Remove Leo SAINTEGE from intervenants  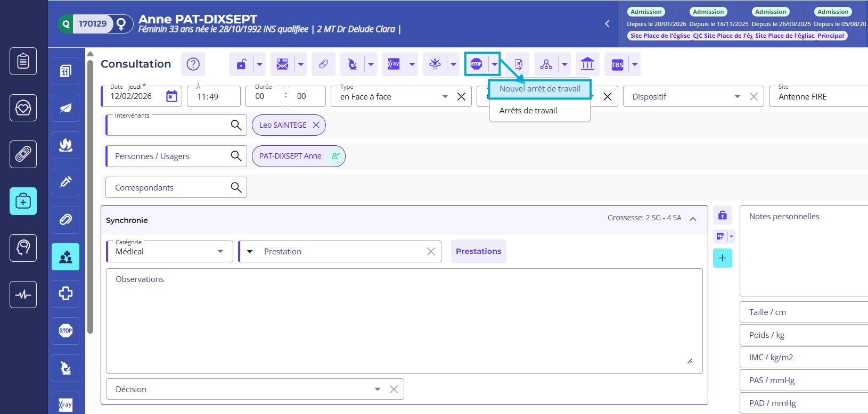click(x=316, y=125)
